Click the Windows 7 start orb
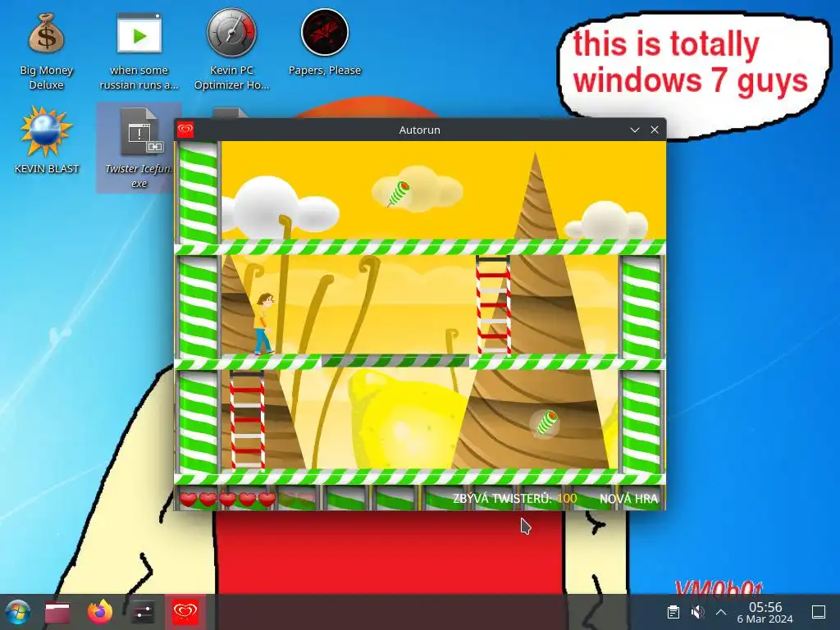 (18, 612)
